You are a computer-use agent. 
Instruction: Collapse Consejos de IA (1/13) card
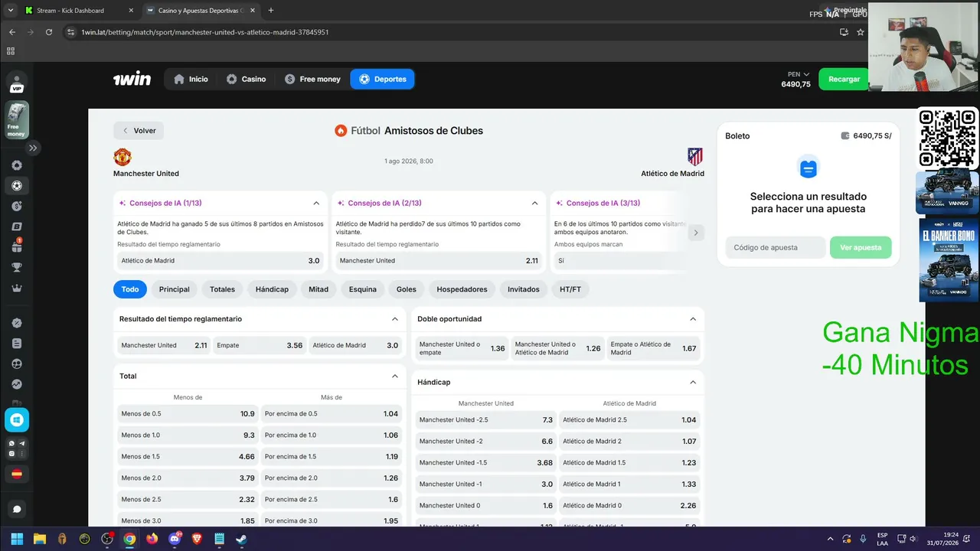click(x=316, y=204)
